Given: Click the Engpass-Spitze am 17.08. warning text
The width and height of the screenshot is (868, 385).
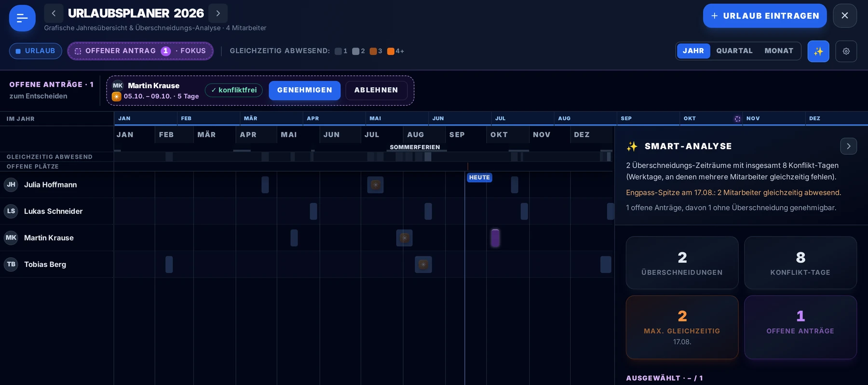Looking at the screenshot, I should click(733, 192).
